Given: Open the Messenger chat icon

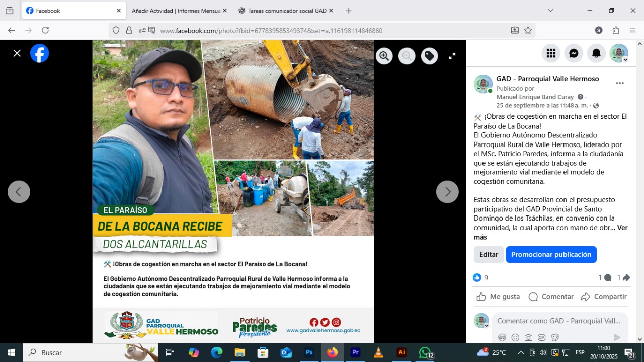Looking at the screenshot, I should point(574,53).
